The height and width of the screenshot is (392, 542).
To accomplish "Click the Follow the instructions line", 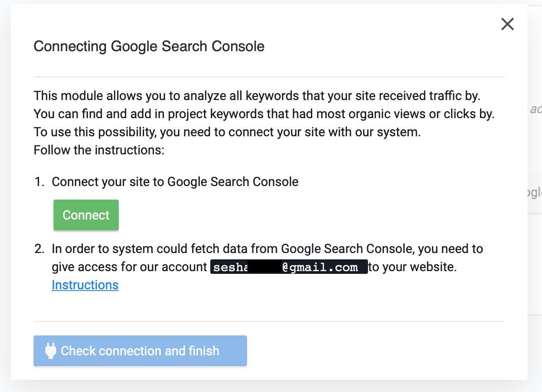I will click(x=99, y=150).
